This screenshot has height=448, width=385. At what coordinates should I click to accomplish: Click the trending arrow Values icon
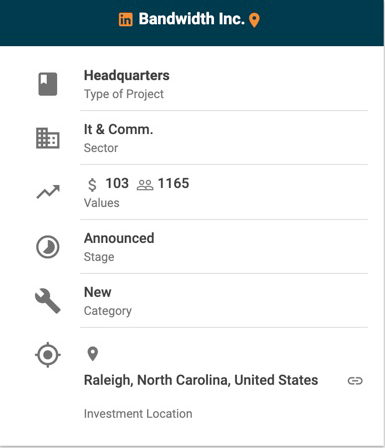[x=48, y=192]
